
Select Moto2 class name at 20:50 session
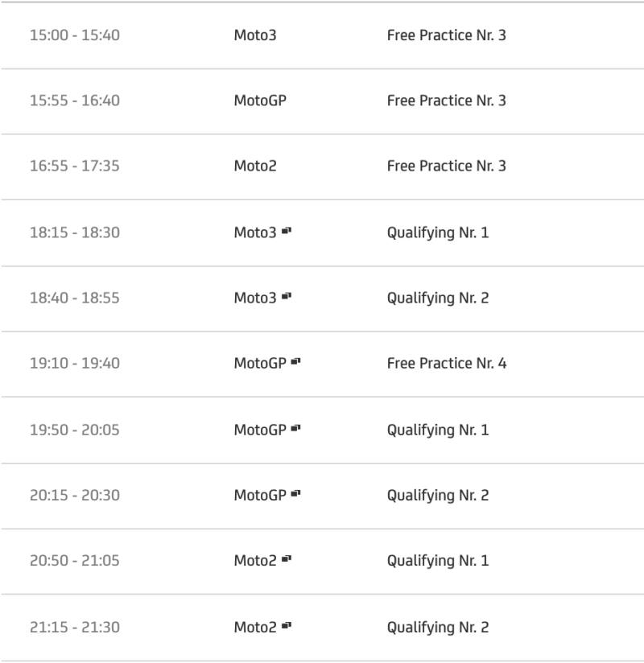tap(255, 561)
